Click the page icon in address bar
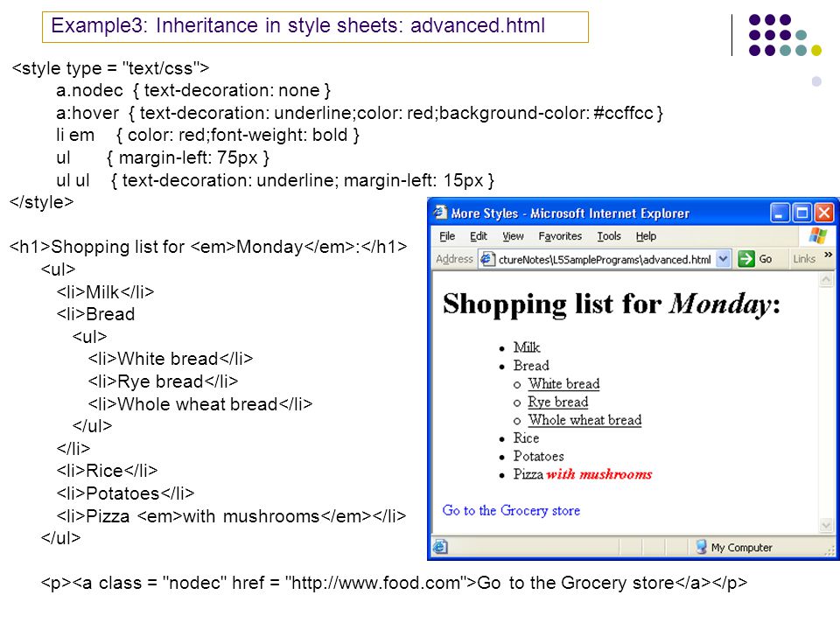This screenshot has height=630, width=840. [x=487, y=259]
